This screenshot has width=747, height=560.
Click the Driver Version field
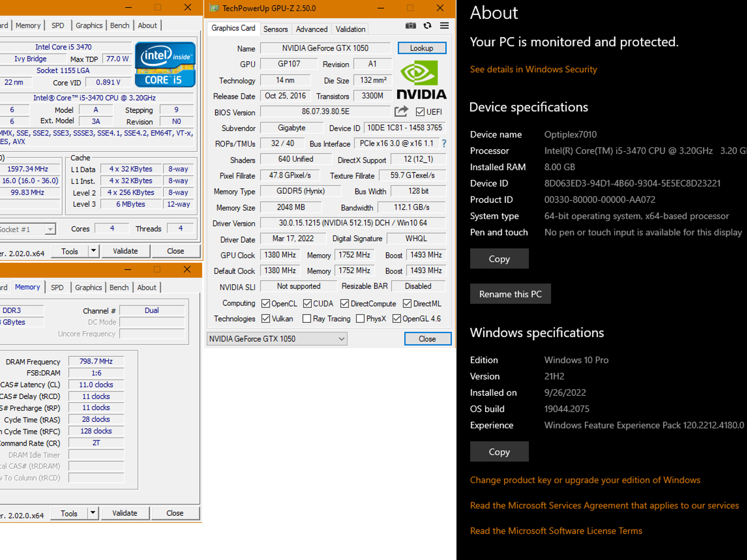click(353, 223)
